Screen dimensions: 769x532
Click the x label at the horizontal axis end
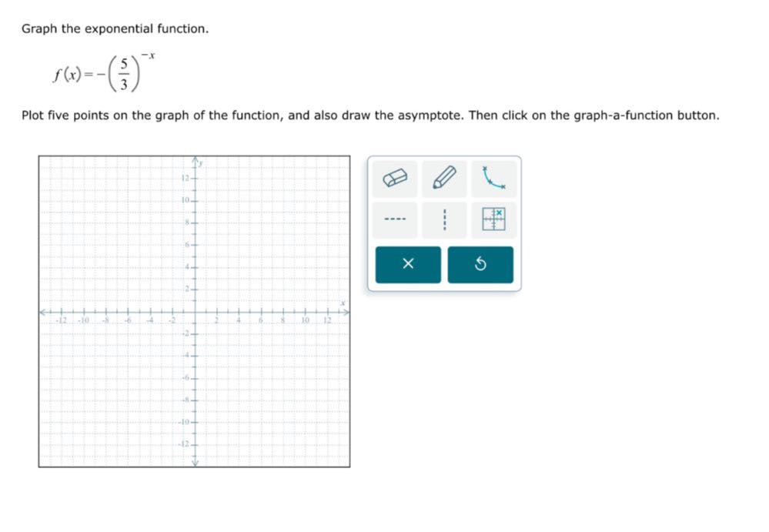[x=344, y=303]
